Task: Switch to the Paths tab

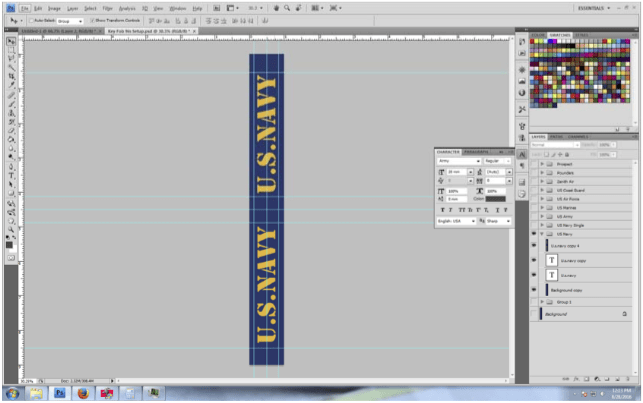Action: coord(556,137)
